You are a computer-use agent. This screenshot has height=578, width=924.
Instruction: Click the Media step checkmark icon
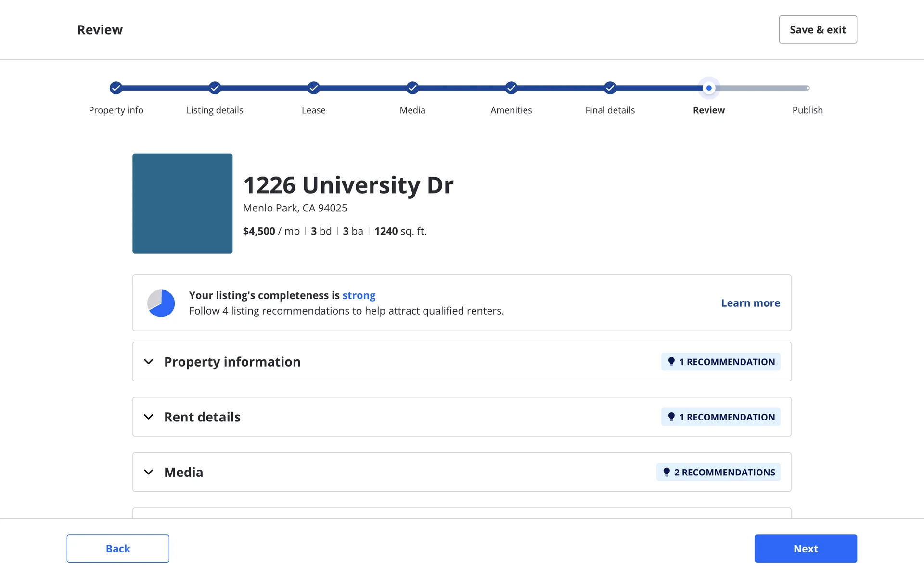(412, 88)
